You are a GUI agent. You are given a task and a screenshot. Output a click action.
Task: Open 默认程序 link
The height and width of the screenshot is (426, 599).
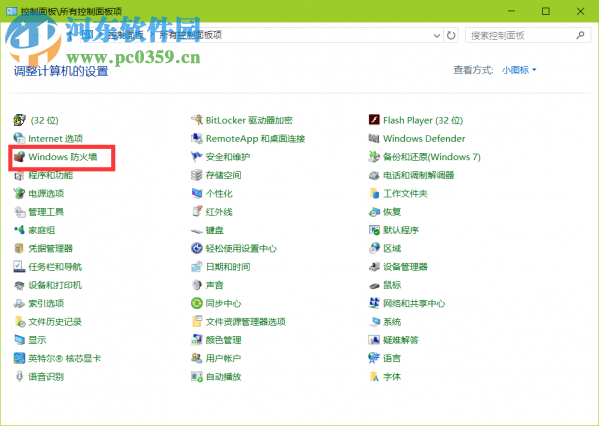coord(401,230)
